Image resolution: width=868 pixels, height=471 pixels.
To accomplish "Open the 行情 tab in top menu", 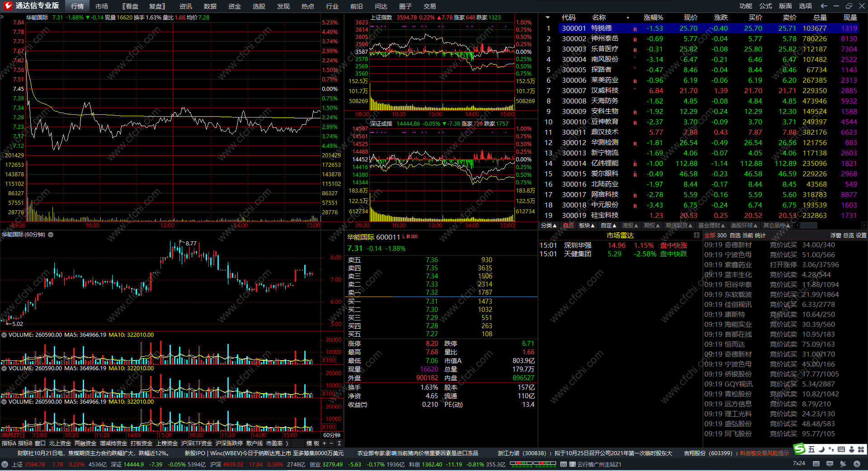I will tap(77, 6).
